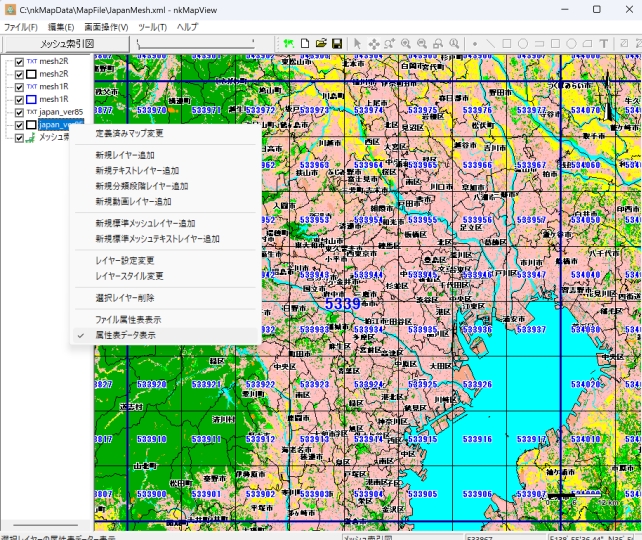Select the highlighted japan_ver85 layer in tree
The image size is (642, 540).
point(60,125)
